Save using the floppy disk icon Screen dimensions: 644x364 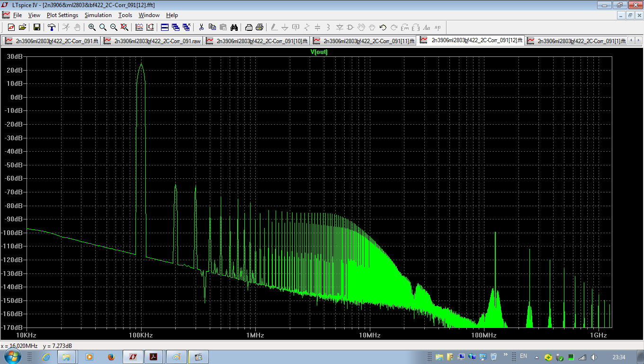[36, 27]
